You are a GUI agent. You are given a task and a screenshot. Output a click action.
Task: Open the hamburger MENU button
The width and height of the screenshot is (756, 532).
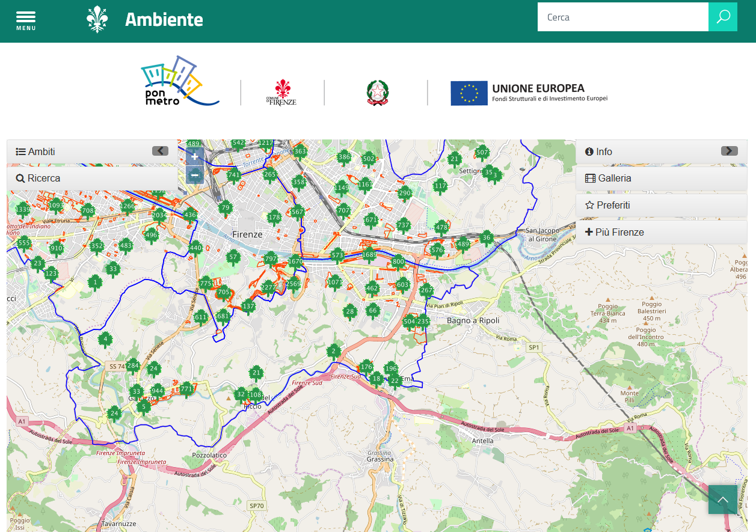26,20
